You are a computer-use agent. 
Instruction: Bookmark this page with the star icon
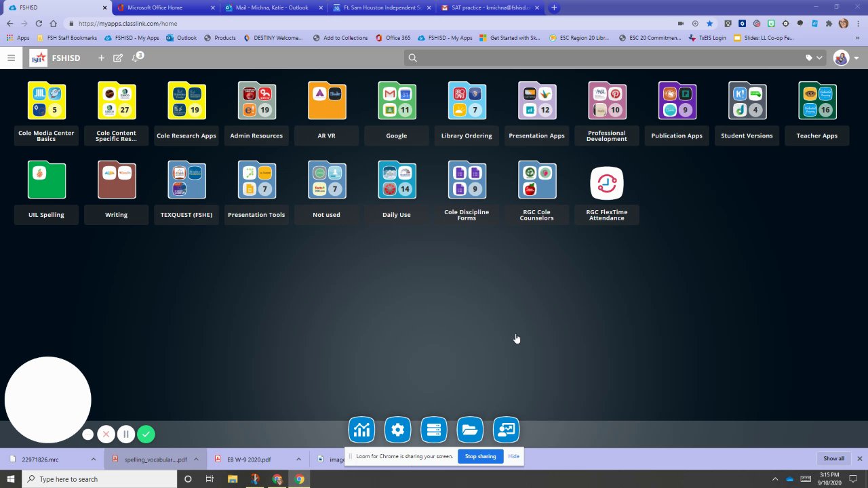pyautogui.click(x=710, y=23)
